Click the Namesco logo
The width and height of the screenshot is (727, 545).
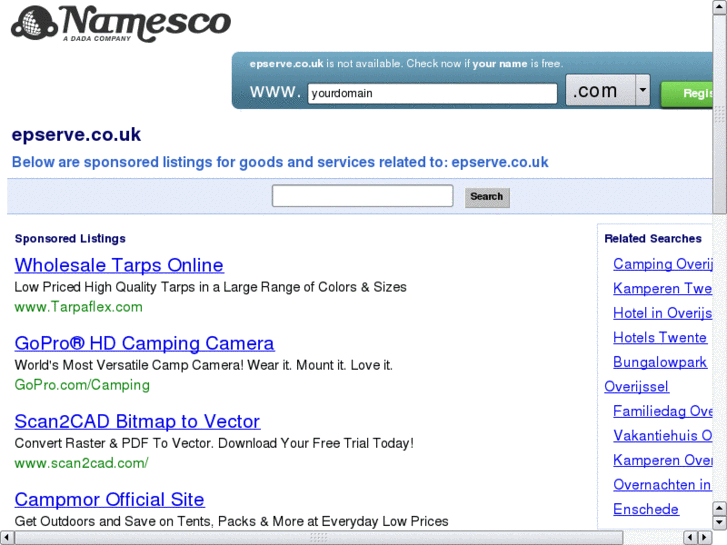121,23
